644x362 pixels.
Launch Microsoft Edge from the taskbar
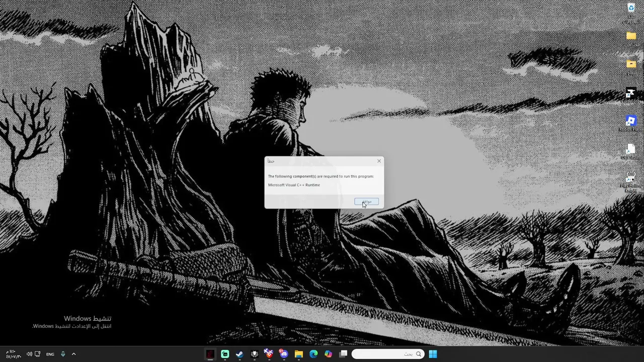[x=313, y=354]
